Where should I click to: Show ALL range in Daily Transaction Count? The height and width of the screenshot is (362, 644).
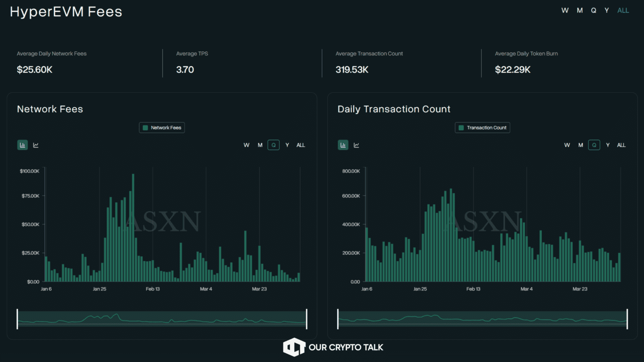pos(621,145)
